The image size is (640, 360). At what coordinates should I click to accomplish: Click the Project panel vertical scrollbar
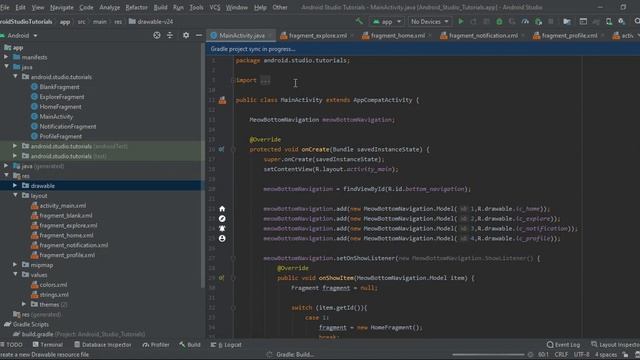coord(202,166)
